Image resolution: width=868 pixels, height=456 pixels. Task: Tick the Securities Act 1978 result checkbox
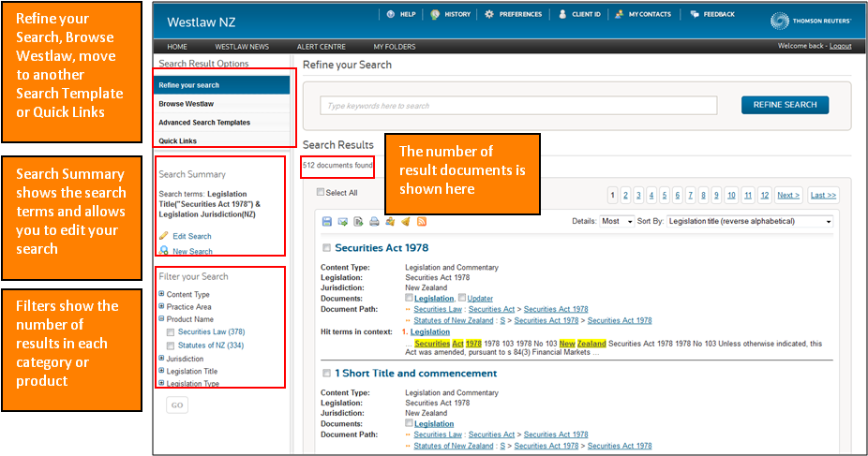(x=326, y=248)
